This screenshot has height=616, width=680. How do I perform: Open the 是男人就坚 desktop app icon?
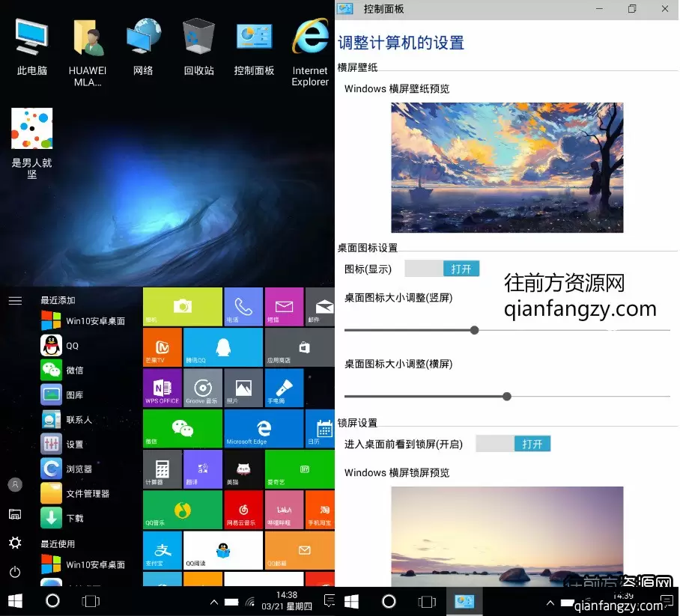[x=31, y=144]
